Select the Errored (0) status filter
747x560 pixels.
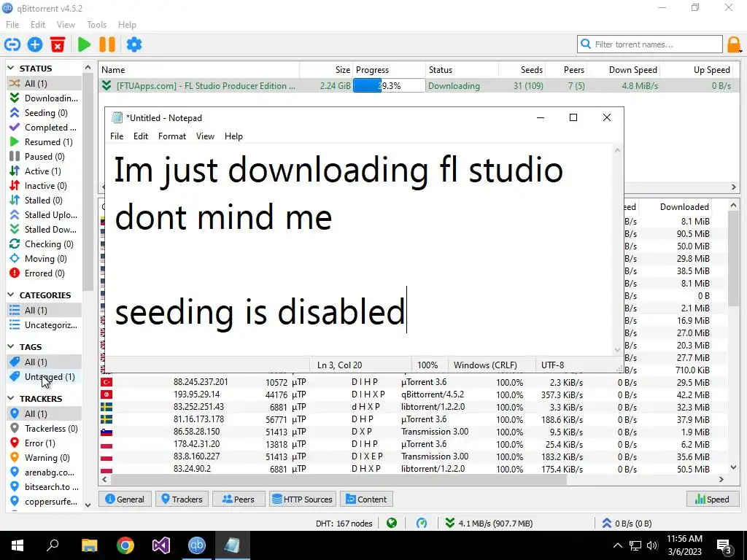point(44,273)
